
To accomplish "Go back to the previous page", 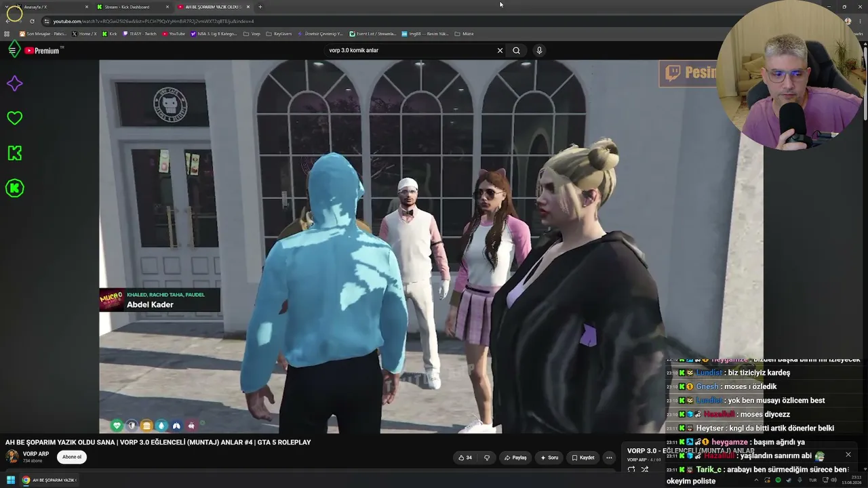I will 7,21.
